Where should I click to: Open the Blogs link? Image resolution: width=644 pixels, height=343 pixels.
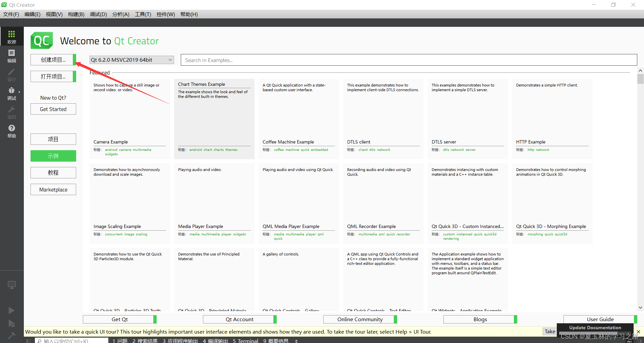[x=480, y=319]
